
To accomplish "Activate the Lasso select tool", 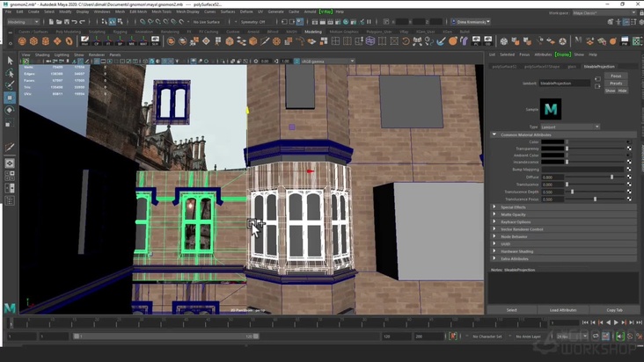I will (x=10, y=73).
